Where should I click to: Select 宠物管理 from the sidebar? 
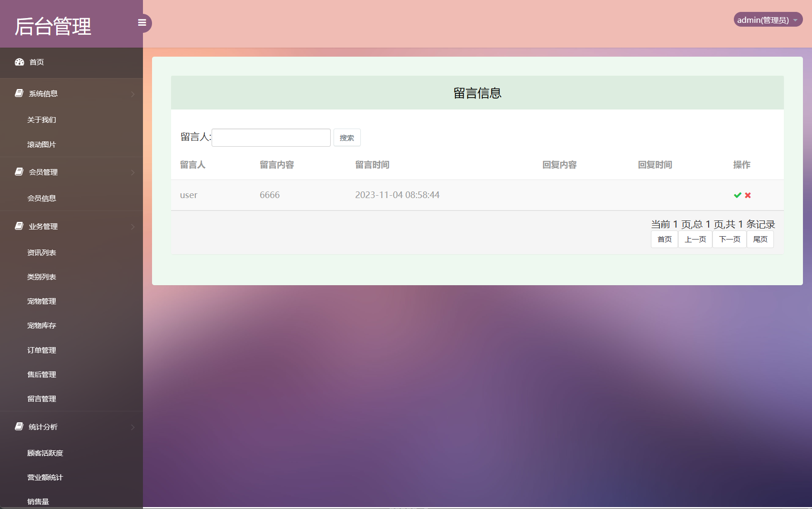(x=41, y=301)
